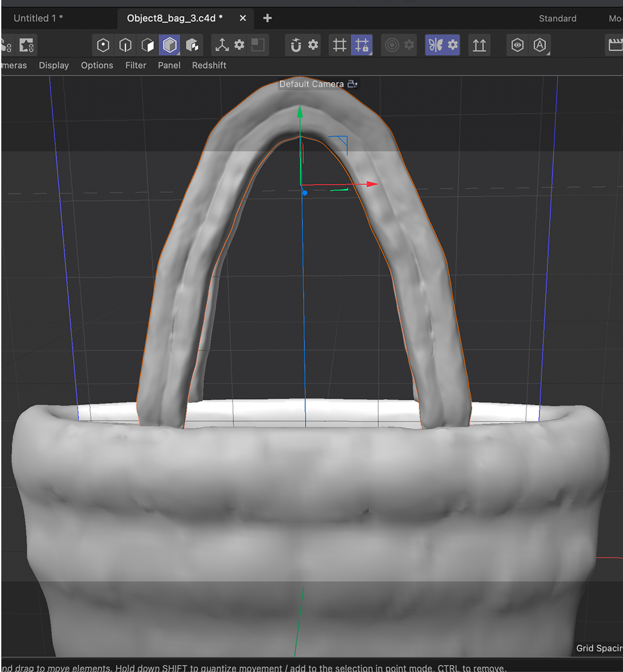623x672 pixels.
Task: Open the snap settings gear icon
Action: click(x=313, y=45)
